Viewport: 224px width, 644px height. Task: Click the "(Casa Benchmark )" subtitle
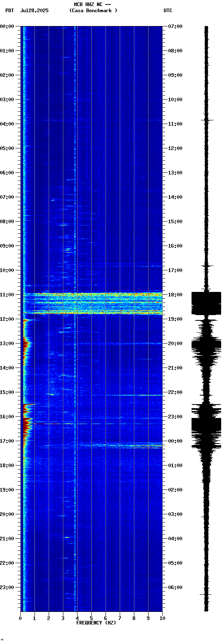pos(93,11)
